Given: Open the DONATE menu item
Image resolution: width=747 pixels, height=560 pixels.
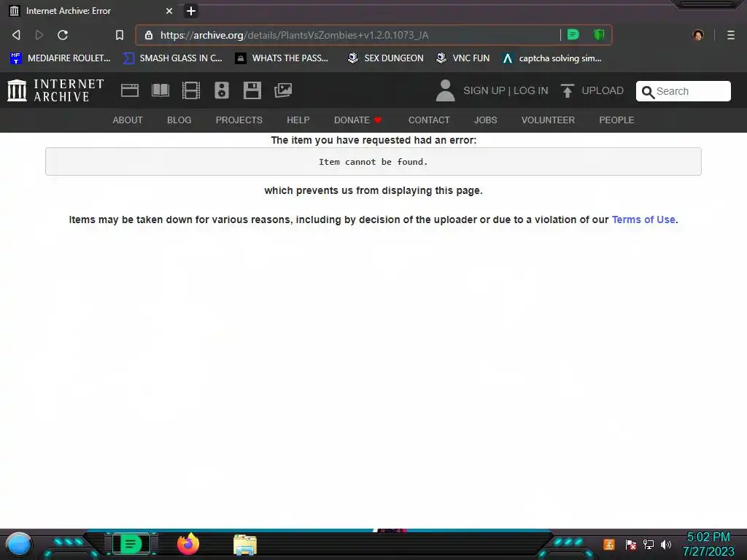Looking at the screenshot, I should coord(357,120).
